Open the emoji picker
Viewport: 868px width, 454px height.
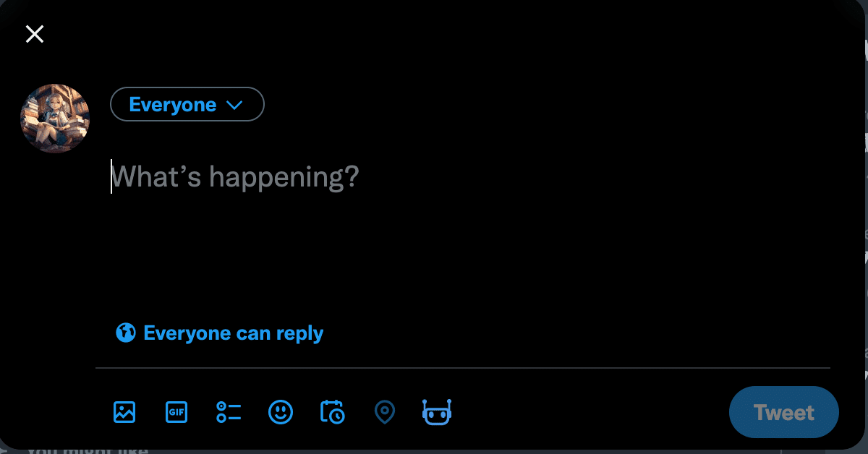pyautogui.click(x=281, y=412)
